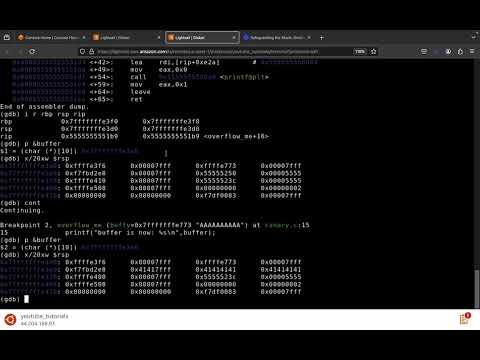Reload the current page

(x=32, y=52)
